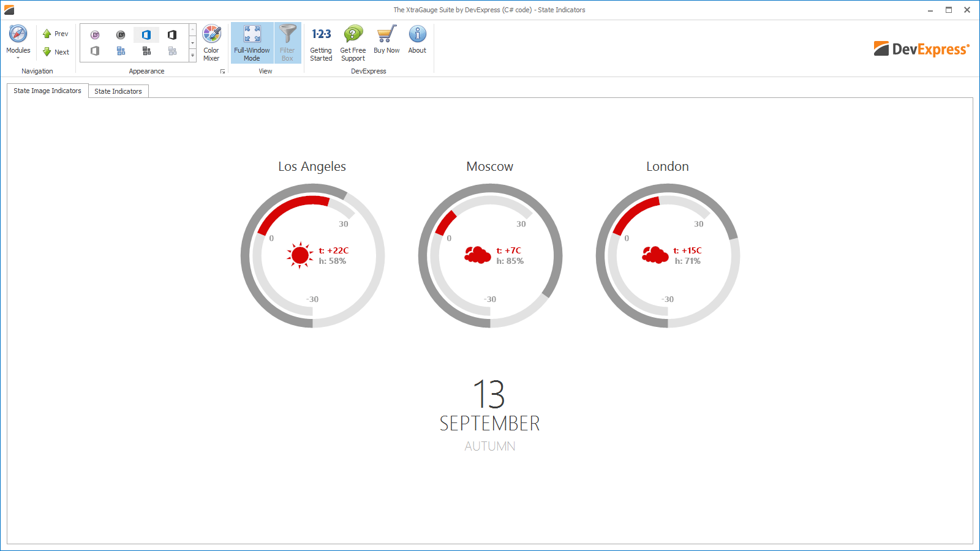Open Appearance group dialog launcher
980x551 pixels.
(223, 72)
